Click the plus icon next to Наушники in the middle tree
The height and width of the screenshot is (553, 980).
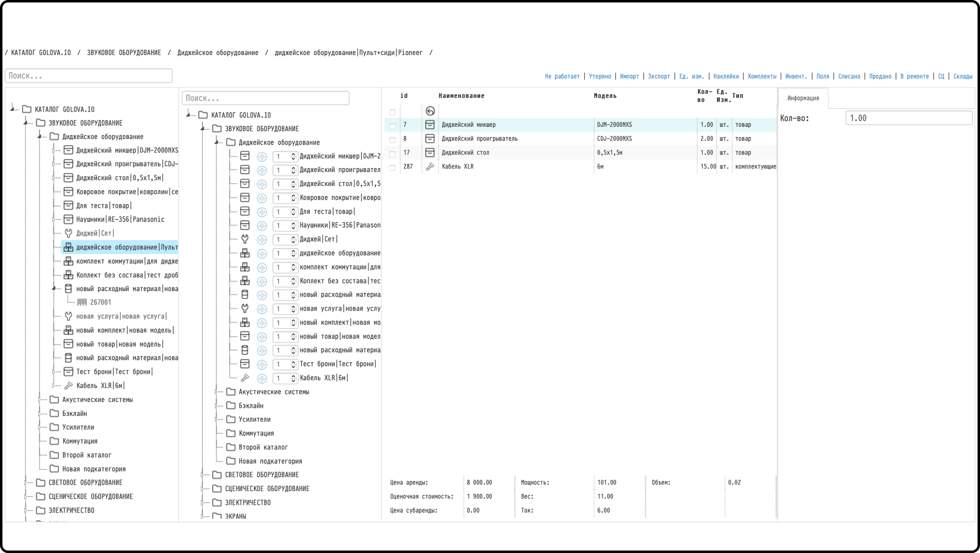(x=262, y=226)
